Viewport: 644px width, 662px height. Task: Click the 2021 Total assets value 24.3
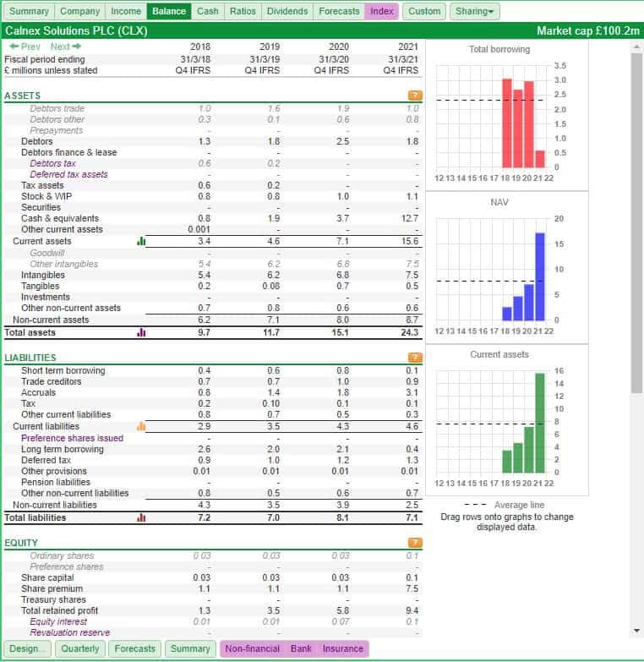[409, 332]
